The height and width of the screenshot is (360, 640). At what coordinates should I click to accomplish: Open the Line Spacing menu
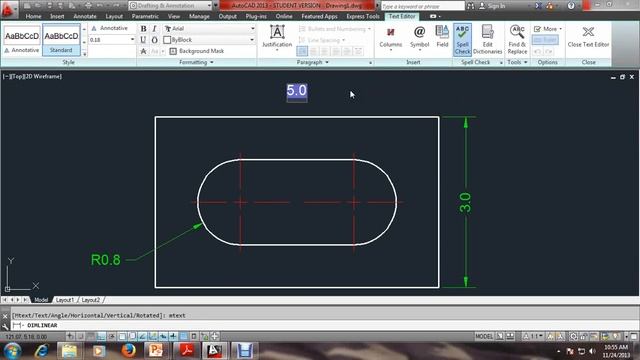322,40
